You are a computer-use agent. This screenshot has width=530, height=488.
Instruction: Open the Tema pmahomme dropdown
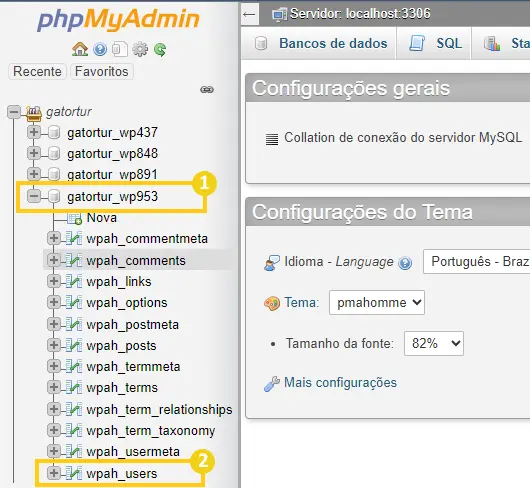(377, 302)
